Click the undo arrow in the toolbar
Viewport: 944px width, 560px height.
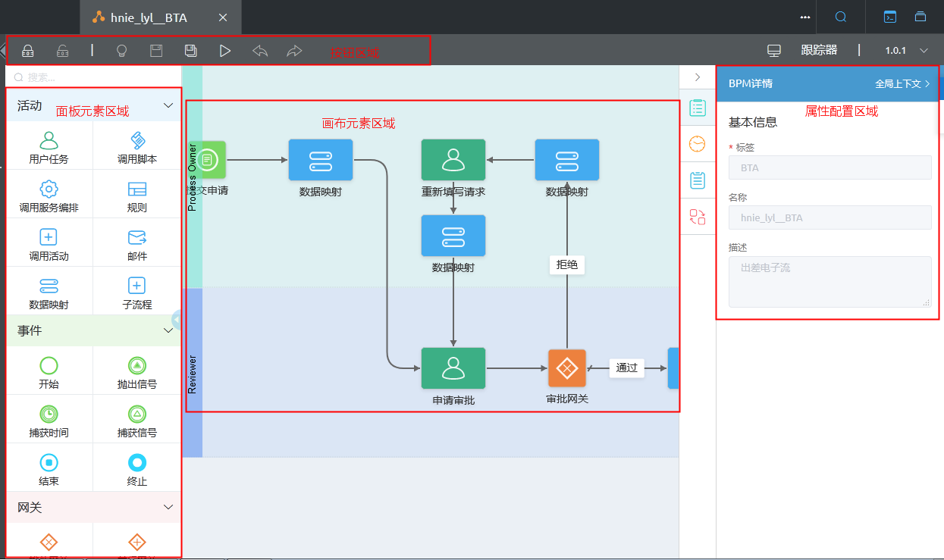[260, 51]
